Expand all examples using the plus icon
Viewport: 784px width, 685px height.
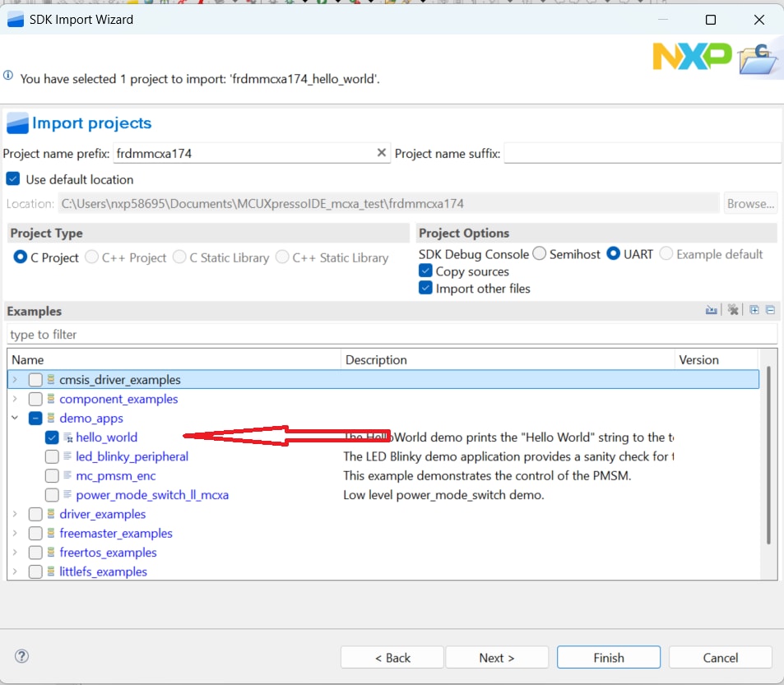click(754, 310)
